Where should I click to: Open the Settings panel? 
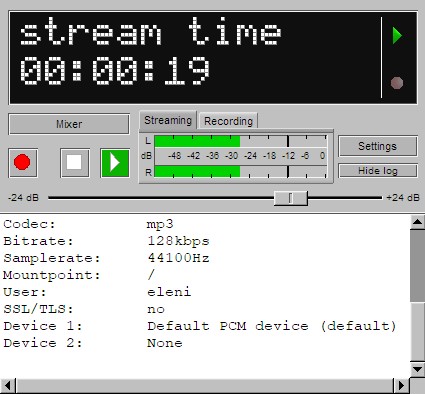pos(378,146)
